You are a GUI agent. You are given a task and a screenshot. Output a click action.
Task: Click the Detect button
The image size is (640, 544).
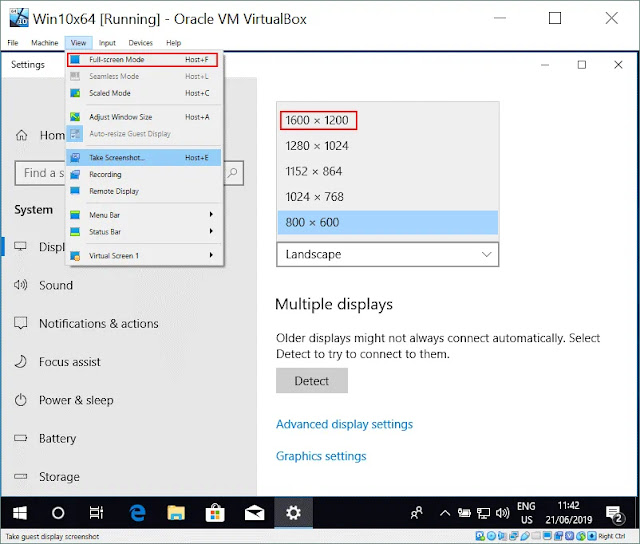click(312, 381)
